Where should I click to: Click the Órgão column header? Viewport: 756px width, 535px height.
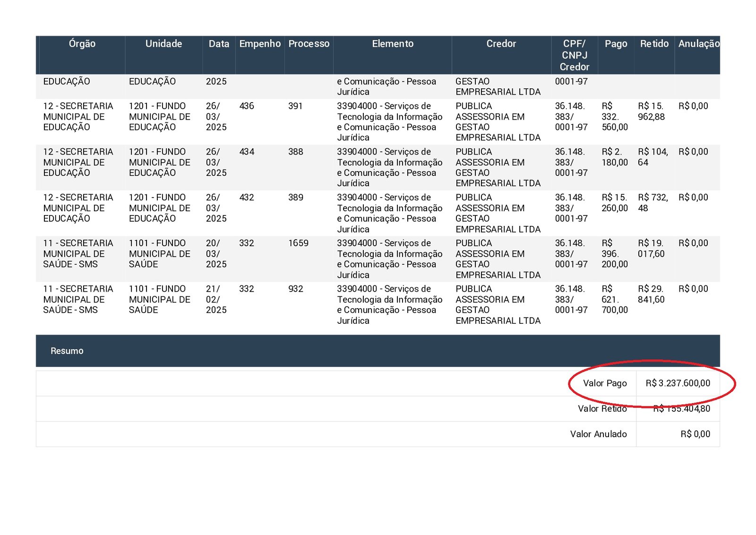point(82,44)
